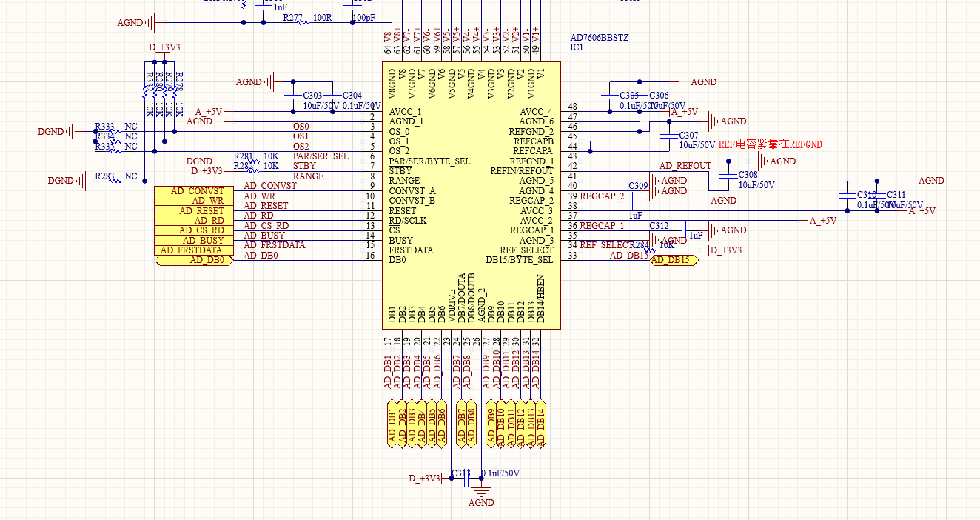Click the DB7/DOUTA pin name

point(461,298)
